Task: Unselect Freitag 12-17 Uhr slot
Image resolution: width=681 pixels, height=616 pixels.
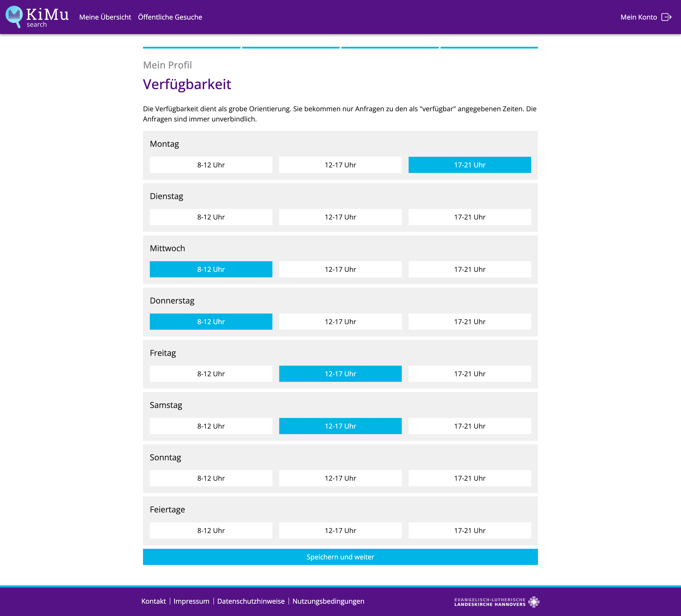Action: click(x=340, y=374)
